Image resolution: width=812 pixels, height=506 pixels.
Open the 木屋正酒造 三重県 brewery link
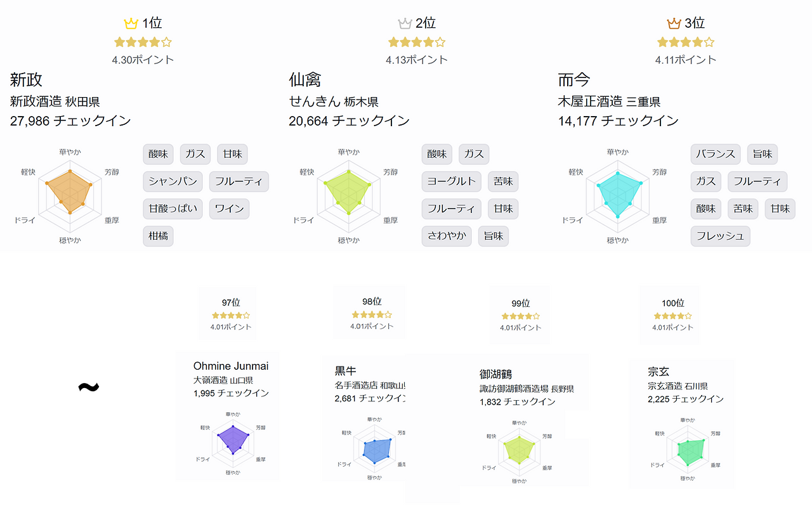tap(609, 101)
